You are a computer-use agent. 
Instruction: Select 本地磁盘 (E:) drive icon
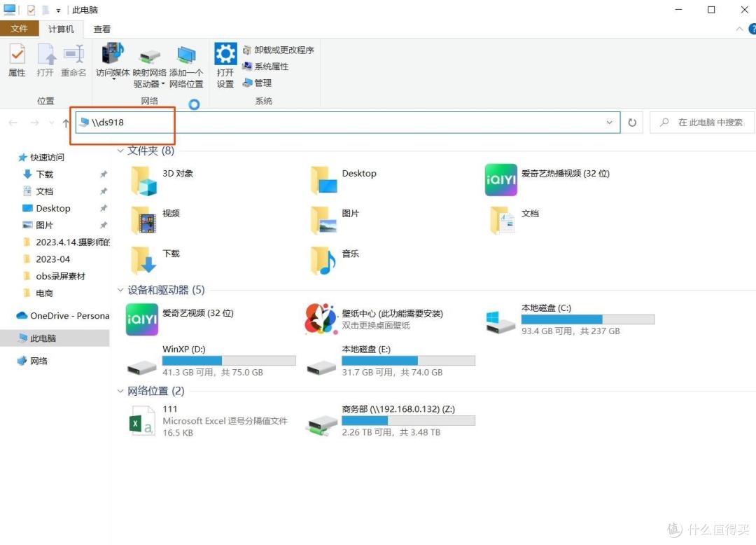pyautogui.click(x=321, y=367)
